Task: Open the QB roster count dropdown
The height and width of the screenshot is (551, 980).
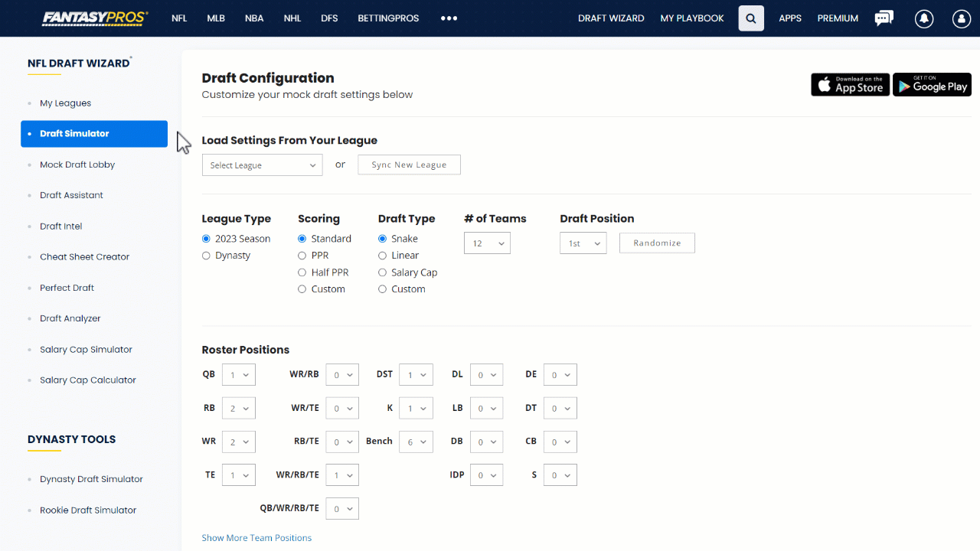Action: [x=239, y=375]
